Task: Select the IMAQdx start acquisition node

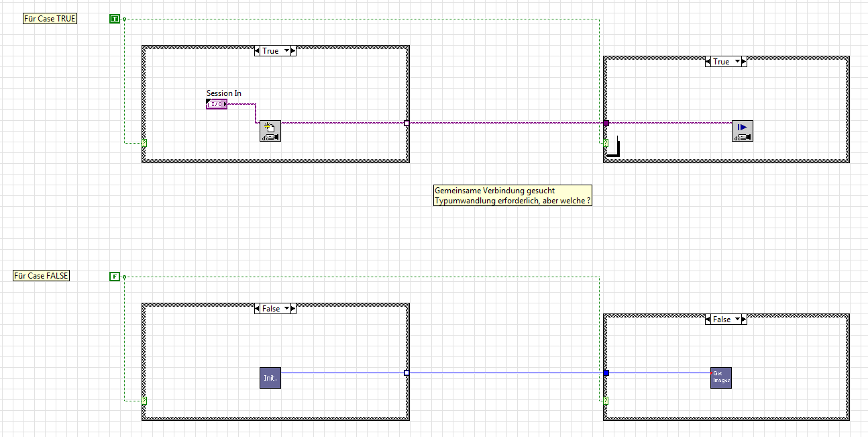Action: pyautogui.click(x=743, y=131)
